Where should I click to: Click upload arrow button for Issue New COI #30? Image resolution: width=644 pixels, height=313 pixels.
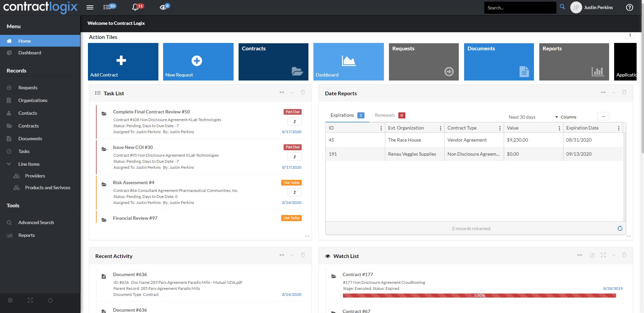pyautogui.click(x=294, y=157)
